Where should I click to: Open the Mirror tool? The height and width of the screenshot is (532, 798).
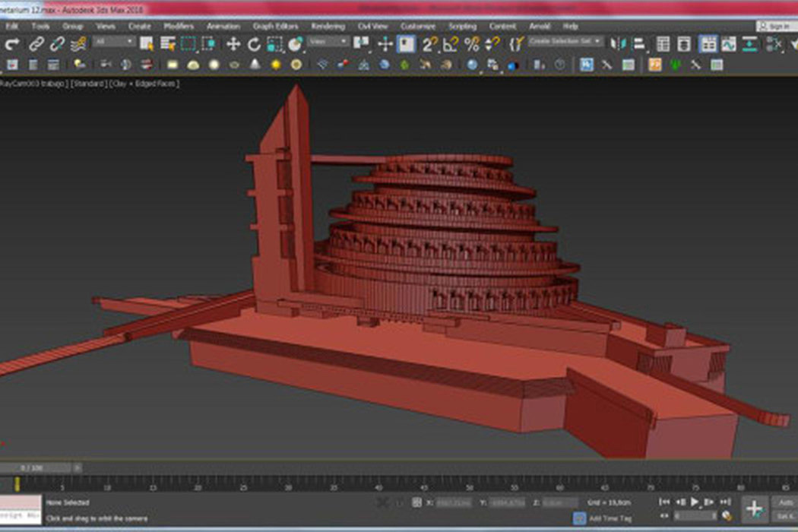point(616,44)
